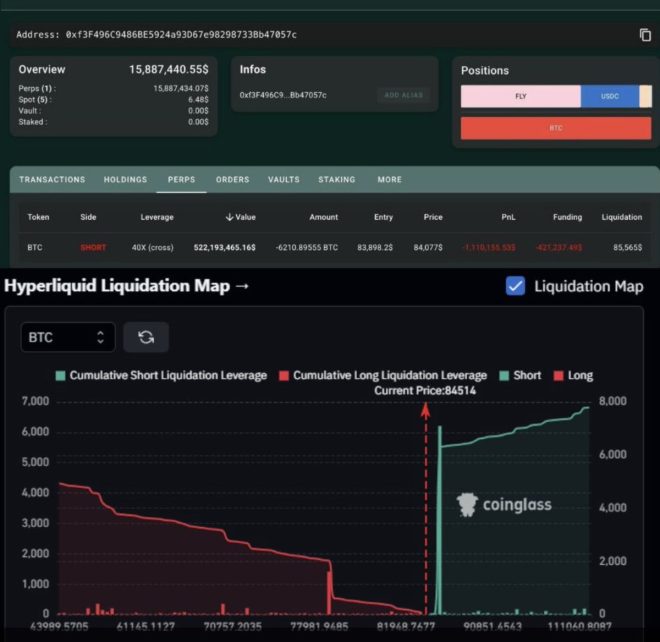Open the Hyperliquid Liquidation Map link
Screen dimensions: 660x642
click(x=127, y=286)
